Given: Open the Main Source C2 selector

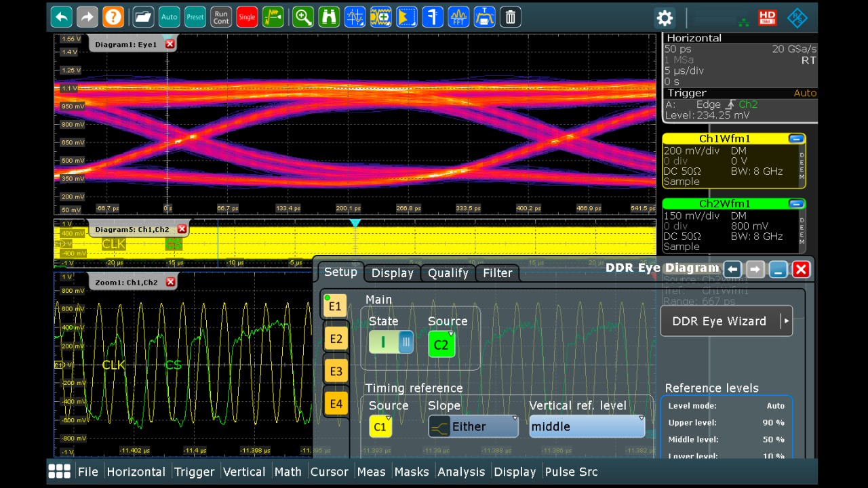Looking at the screenshot, I should (441, 344).
